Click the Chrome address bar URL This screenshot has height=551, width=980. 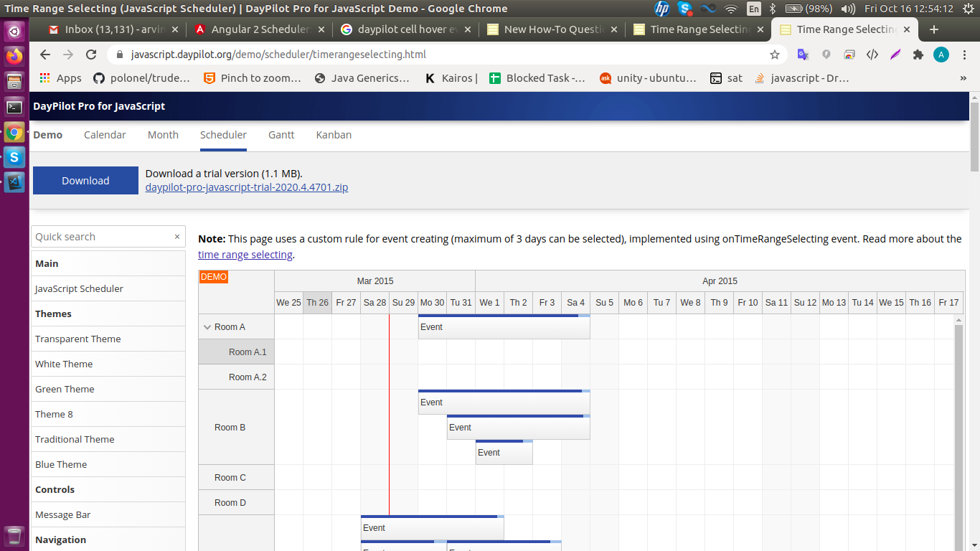(278, 55)
